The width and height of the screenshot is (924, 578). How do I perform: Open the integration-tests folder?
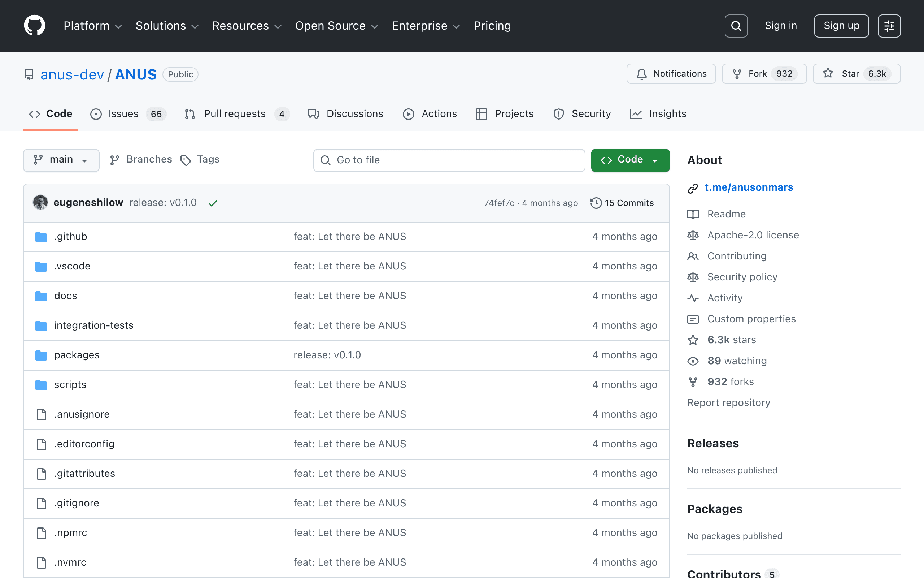(93, 325)
